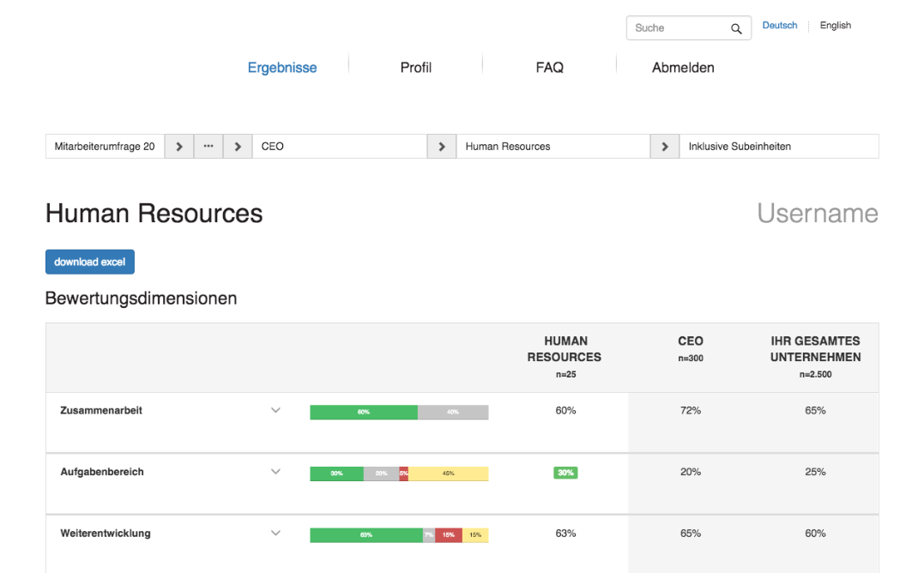
Task: Switch language to Deutsch
Action: (x=779, y=25)
